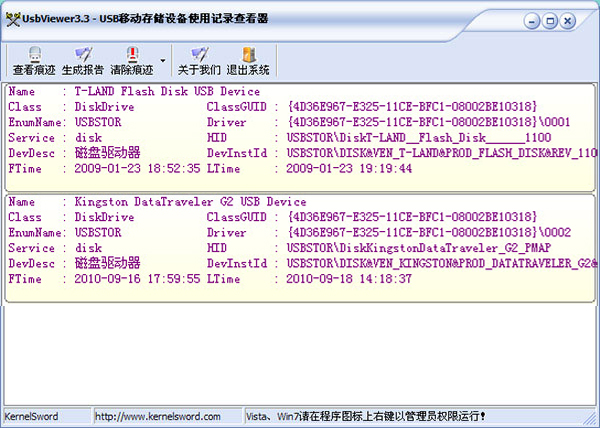The image size is (600, 428).
Task: Click DevInstId value for KINGSTON device
Action: click(442, 263)
